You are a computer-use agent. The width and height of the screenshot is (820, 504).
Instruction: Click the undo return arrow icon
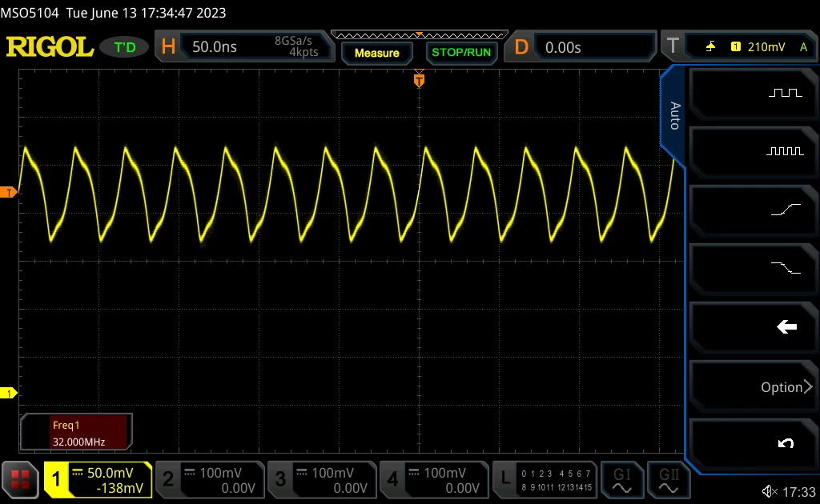click(x=786, y=443)
